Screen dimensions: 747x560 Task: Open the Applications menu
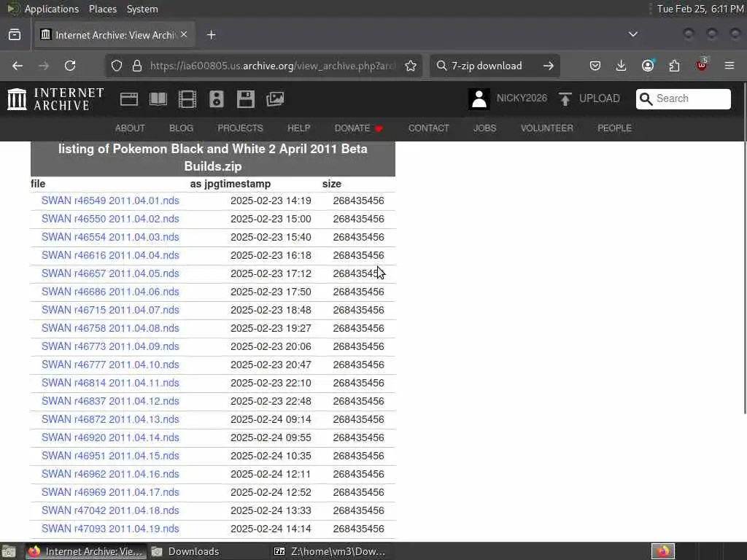pos(52,9)
